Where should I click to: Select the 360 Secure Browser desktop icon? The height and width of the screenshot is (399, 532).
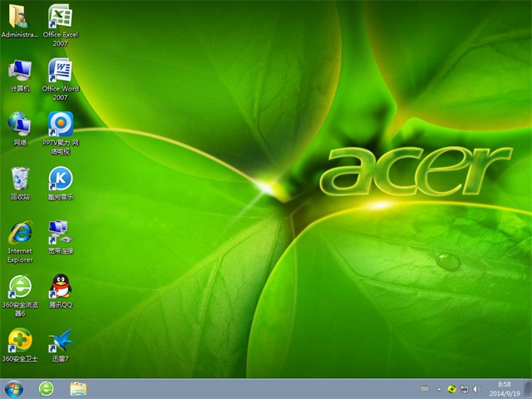(x=20, y=287)
